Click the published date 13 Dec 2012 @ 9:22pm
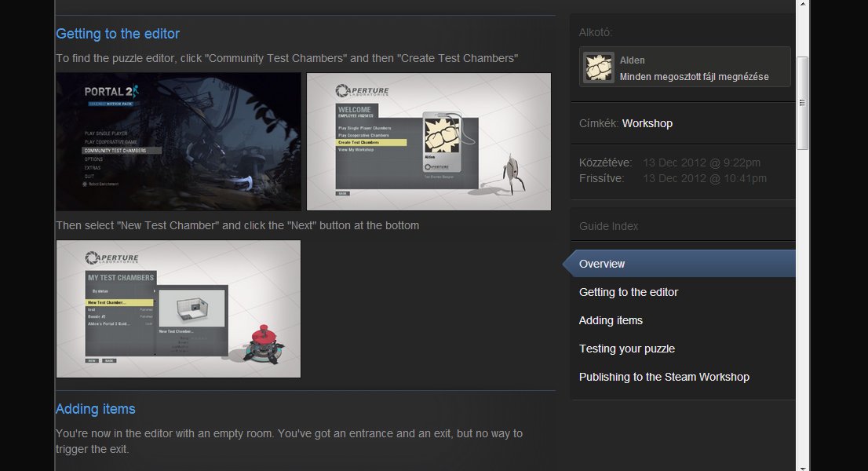Screen dimensions: 868x471 pos(702,162)
